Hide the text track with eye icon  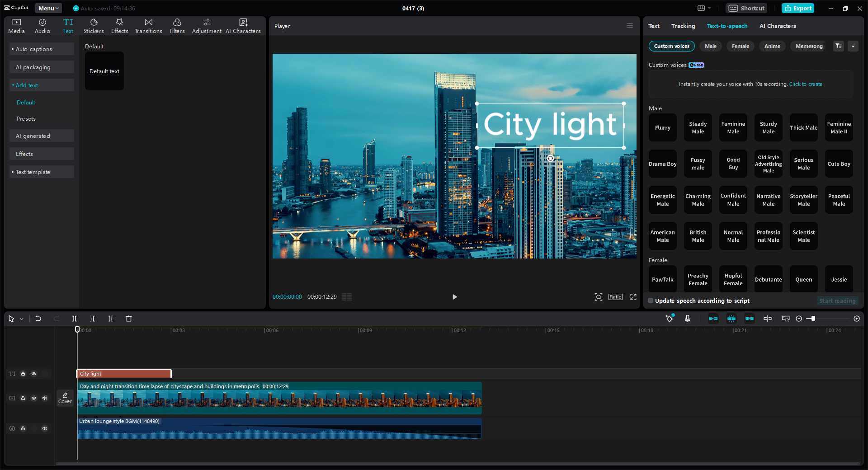[34, 374]
